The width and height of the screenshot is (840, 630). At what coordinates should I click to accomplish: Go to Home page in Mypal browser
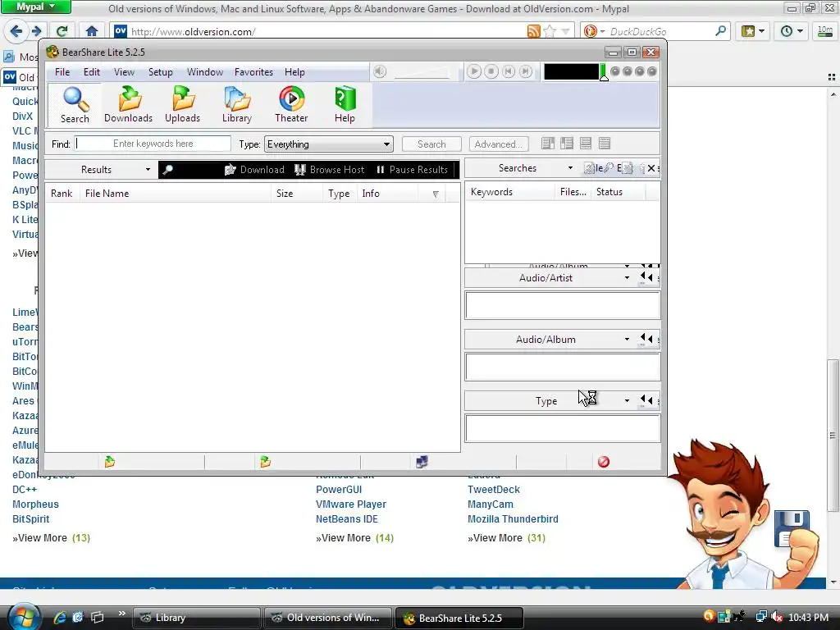tap(92, 31)
